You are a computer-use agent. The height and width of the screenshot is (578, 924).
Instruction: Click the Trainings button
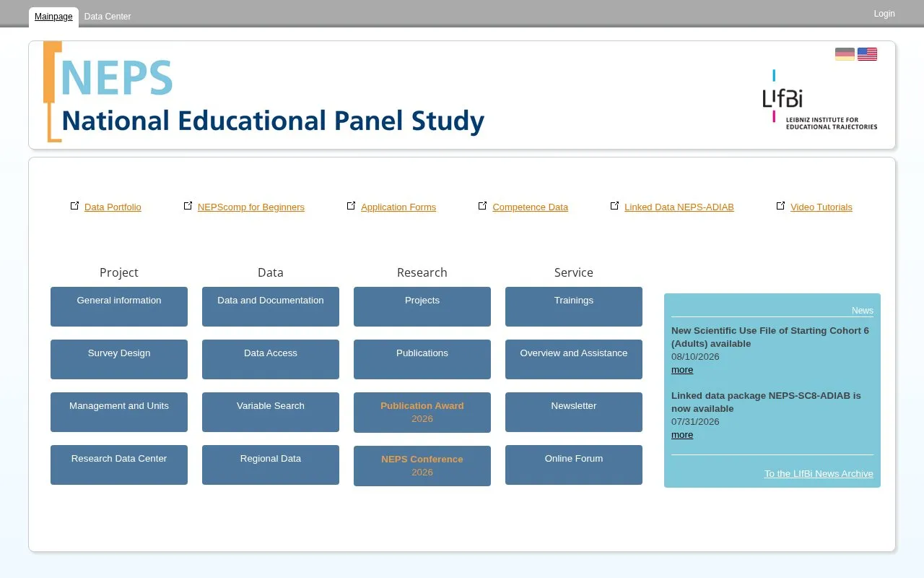click(574, 306)
